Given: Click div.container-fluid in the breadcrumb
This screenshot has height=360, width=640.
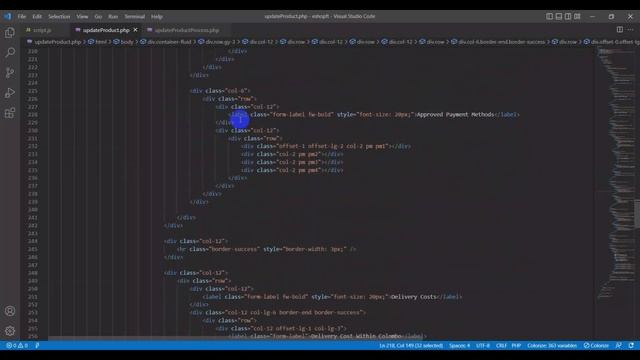Looking at the screenshot, I should 169,42.
